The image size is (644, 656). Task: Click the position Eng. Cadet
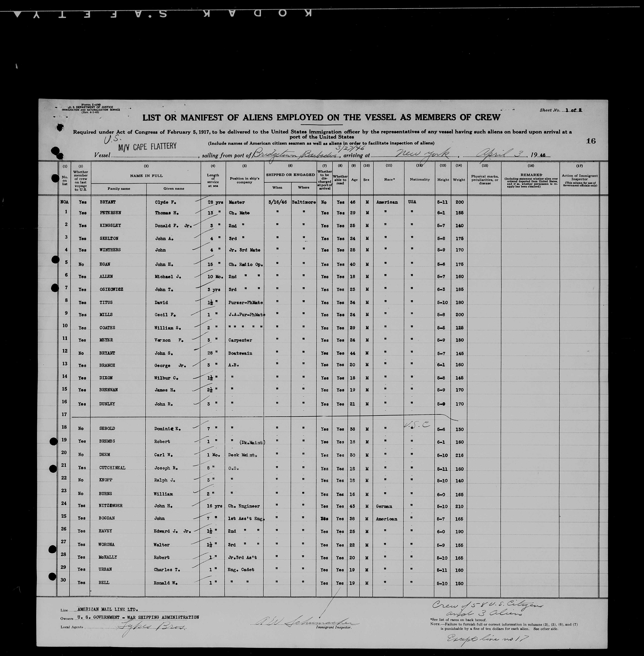241,570
